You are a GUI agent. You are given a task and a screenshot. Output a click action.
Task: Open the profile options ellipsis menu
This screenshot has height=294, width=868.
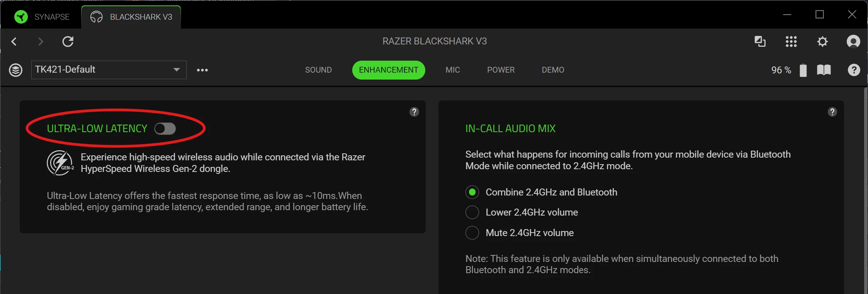(x=202, y=70)
